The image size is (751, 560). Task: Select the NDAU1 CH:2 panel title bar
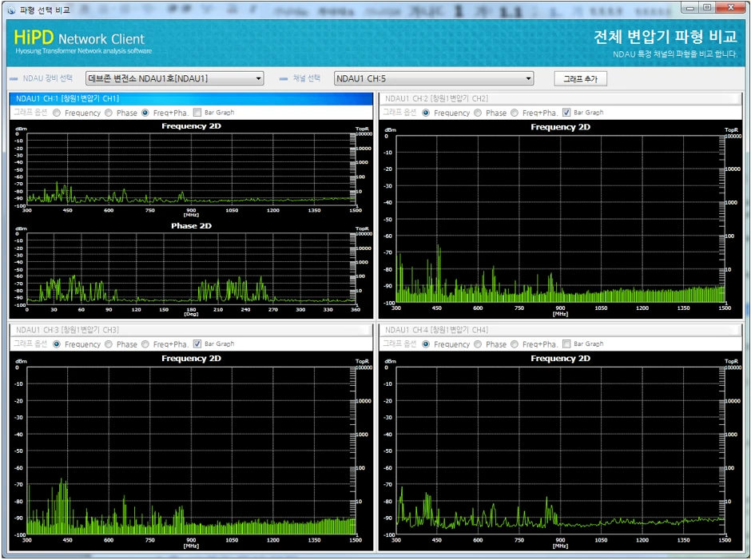pyautogui.click(x=560, y=99)
